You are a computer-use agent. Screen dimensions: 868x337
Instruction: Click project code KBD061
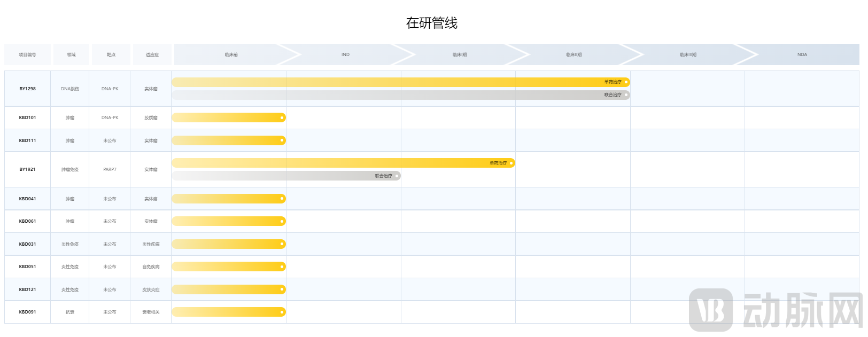click(27, 221)
